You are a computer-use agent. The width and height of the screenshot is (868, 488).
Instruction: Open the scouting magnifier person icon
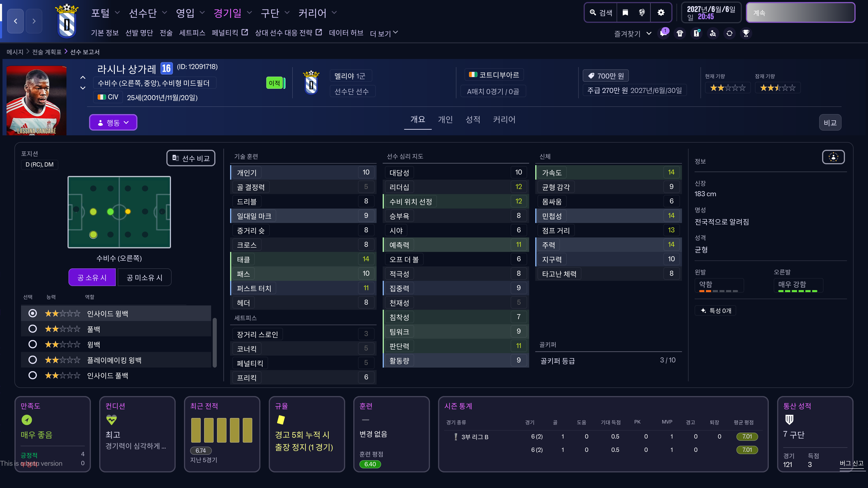(713, 33)
